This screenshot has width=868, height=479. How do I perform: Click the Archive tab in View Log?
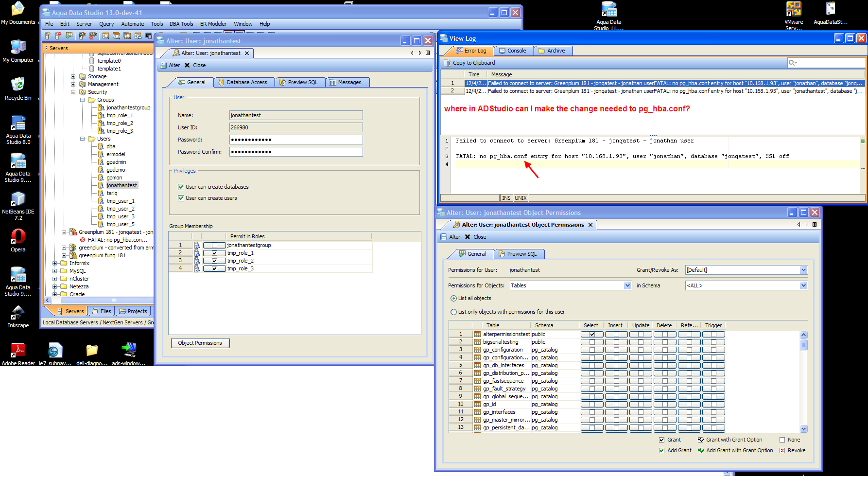coord(553,51)
